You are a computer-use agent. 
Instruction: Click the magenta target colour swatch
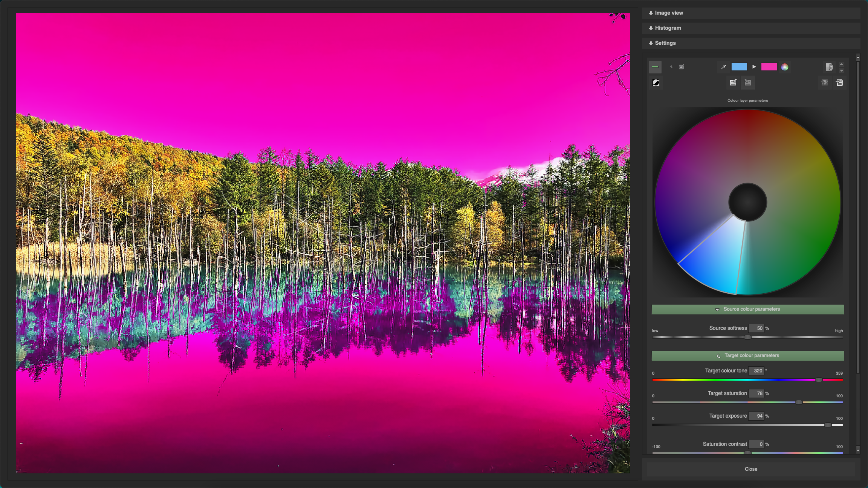(769, 67)
